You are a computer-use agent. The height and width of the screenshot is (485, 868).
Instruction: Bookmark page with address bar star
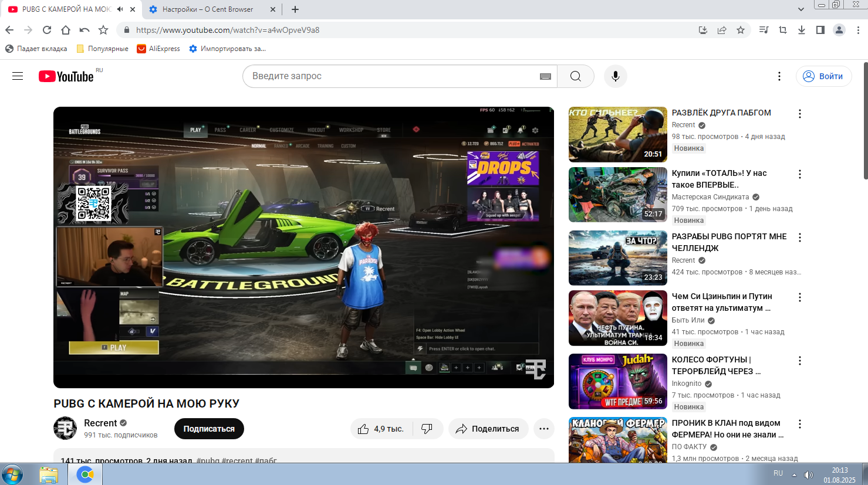click(741, 30)
